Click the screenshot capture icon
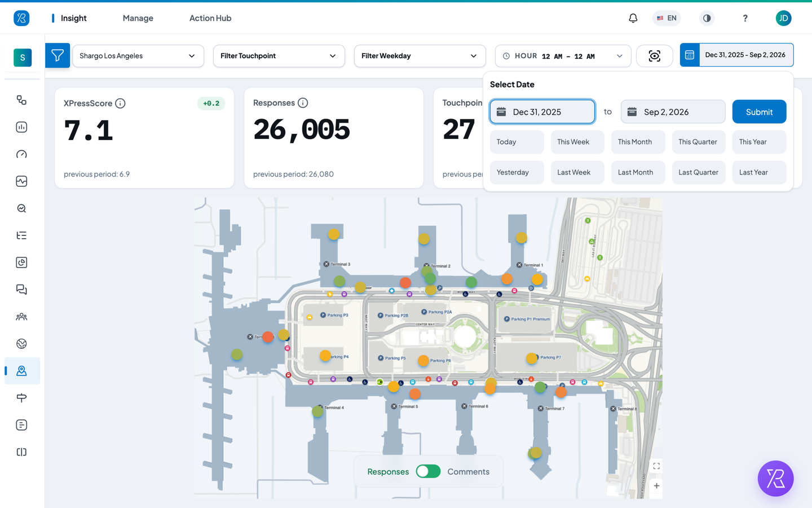 click(654, 56)
